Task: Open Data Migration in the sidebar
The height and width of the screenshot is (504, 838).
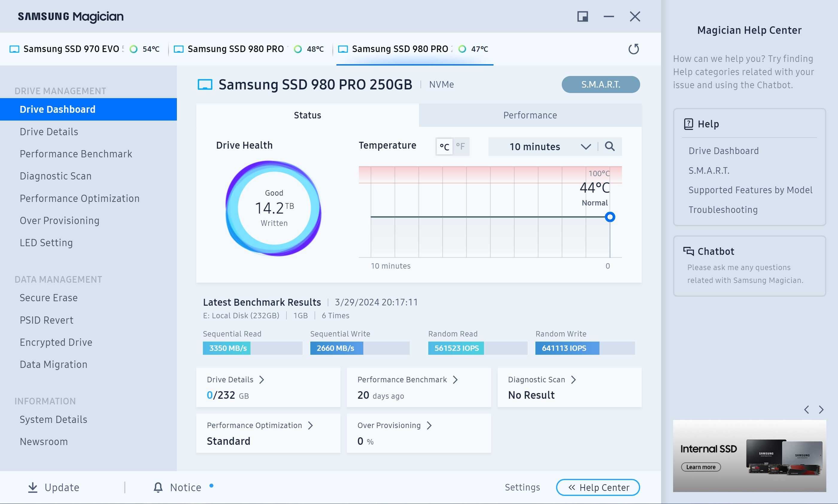Action: [88, 364]
